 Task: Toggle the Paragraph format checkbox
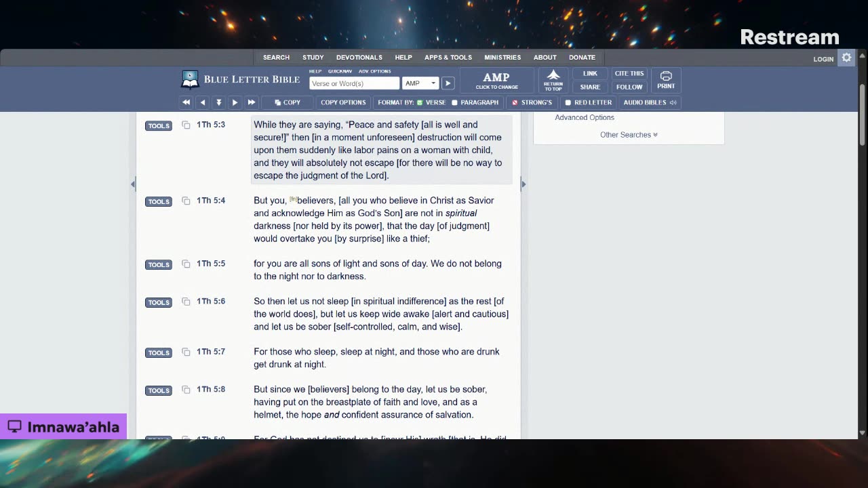(454, 102)
